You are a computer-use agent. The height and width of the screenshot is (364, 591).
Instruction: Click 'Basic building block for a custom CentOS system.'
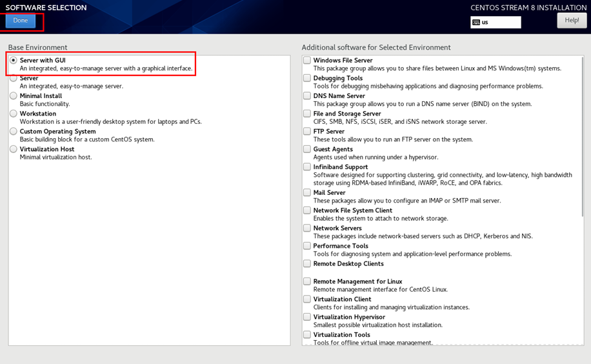coord(87,139)
